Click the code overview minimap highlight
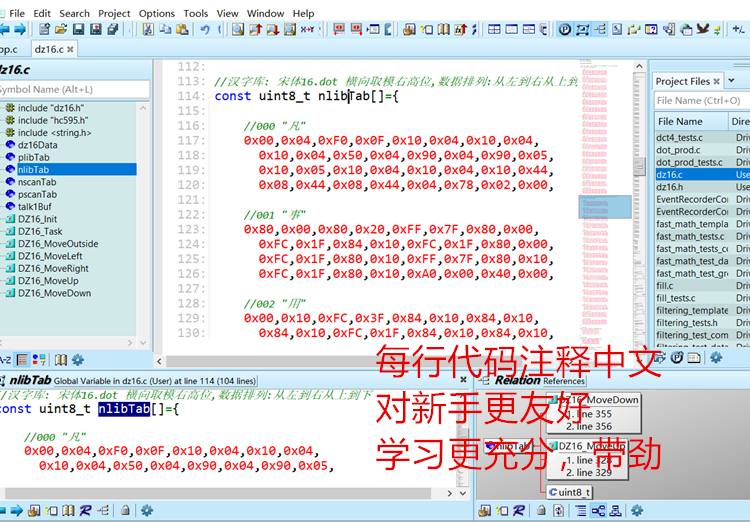Screen dimensions: 750x522 coord(605,207)
